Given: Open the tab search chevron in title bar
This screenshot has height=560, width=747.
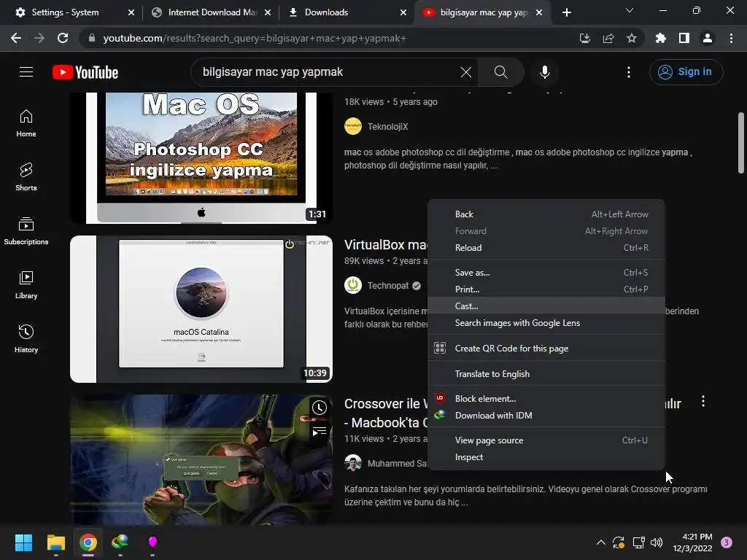Looking at the screenshot, I should click(x=629, y=10).
